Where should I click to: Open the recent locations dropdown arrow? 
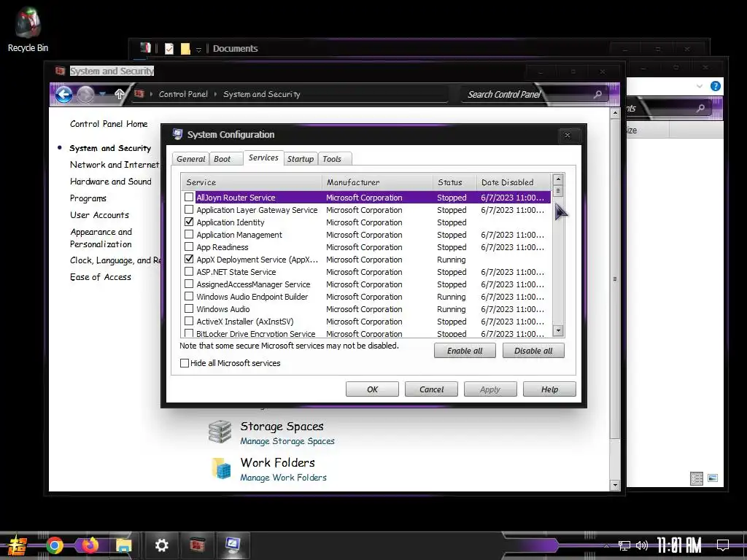(x=102, y=94)
